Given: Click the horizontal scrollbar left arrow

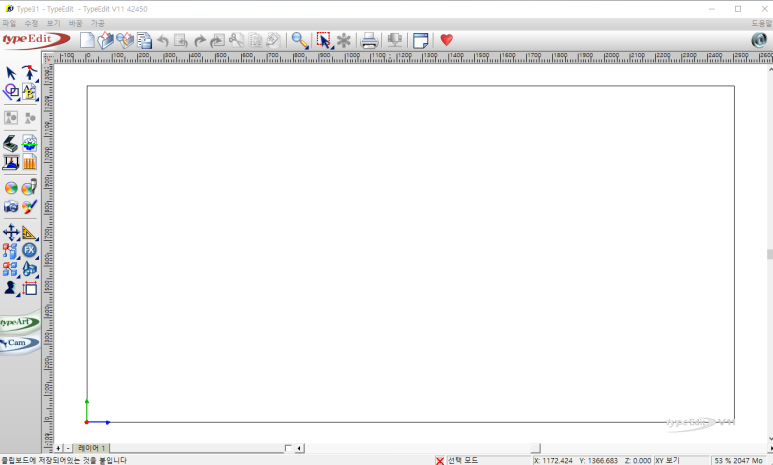Looking at the screenshot, I should (x=299, y=448).
